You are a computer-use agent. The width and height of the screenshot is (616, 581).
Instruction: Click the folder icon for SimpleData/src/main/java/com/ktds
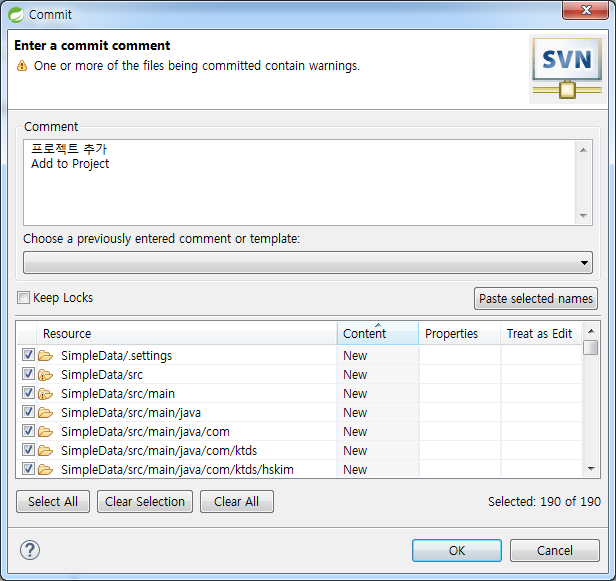click(46, 451)
